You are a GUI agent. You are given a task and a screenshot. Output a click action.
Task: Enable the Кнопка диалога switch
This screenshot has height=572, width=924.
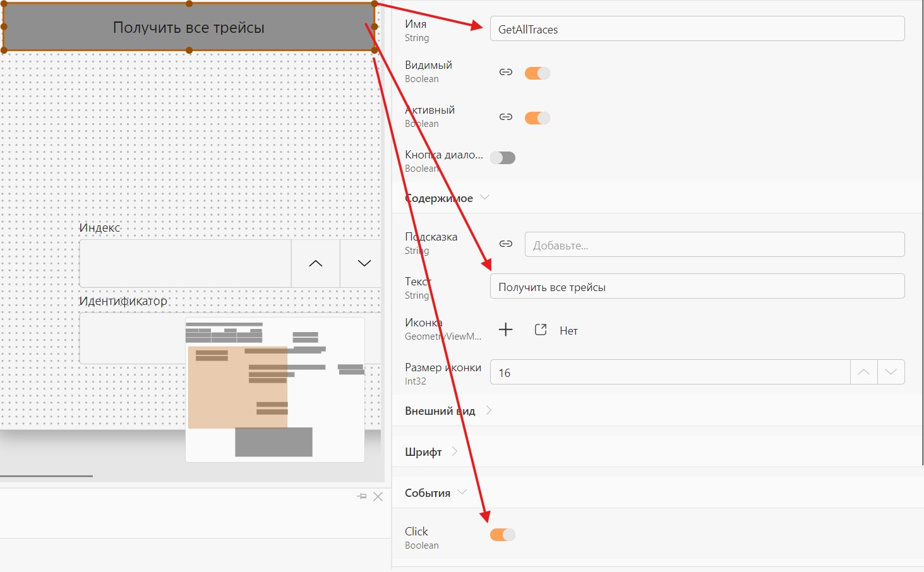coord(503,158)
